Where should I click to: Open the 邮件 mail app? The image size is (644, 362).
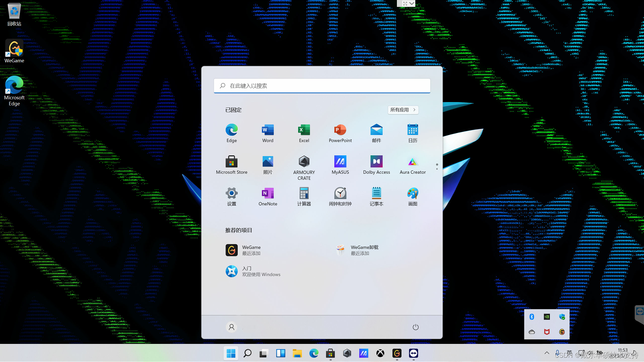(376, 133)
